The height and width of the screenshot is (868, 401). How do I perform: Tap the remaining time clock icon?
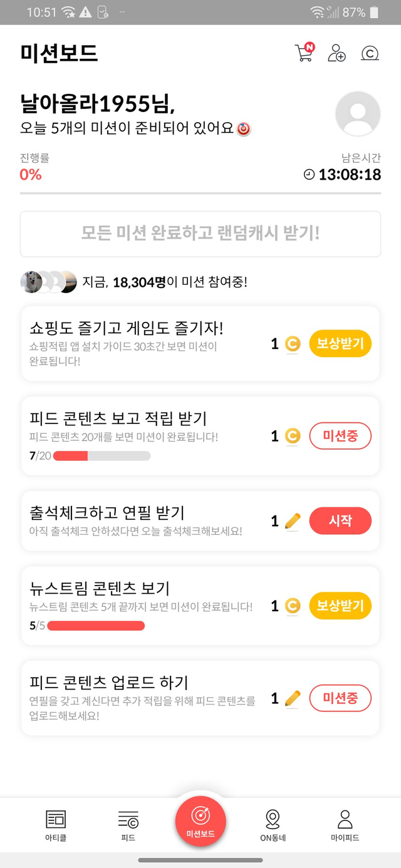coord(309,175)
